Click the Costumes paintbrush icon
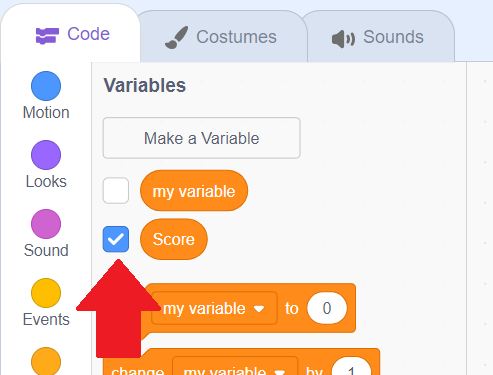 pyautogui.click(x=177, y=38)
